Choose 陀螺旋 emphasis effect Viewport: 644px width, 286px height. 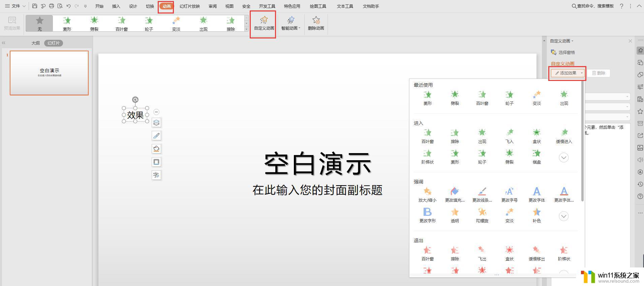[x=482, y=215]
